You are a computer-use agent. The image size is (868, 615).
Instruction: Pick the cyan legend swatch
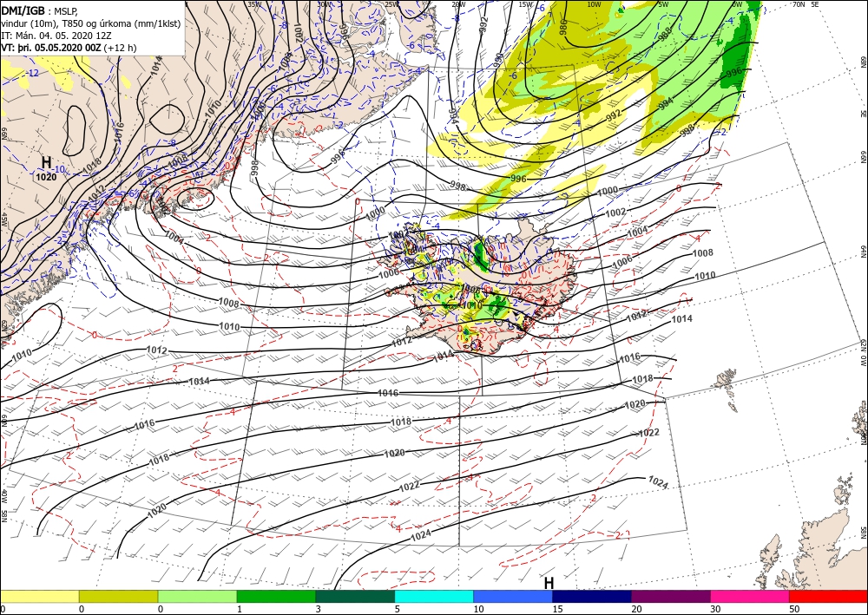[434, 596]
